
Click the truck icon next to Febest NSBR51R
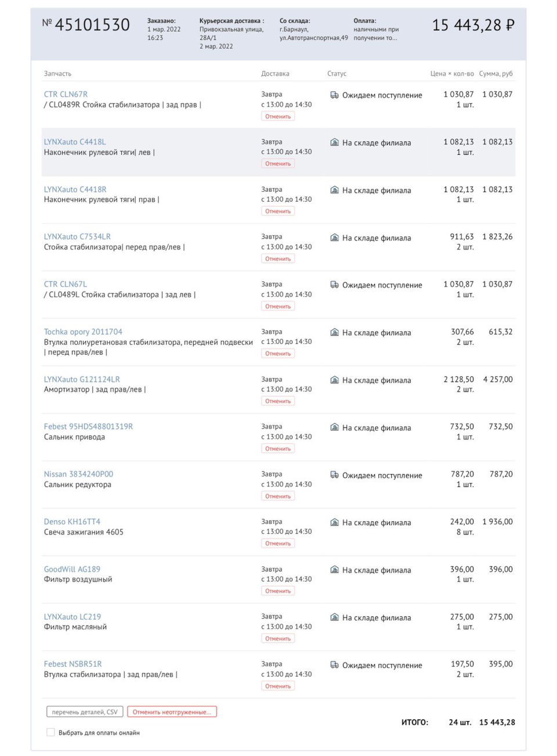pyautogui.click(x=334, y=665)
